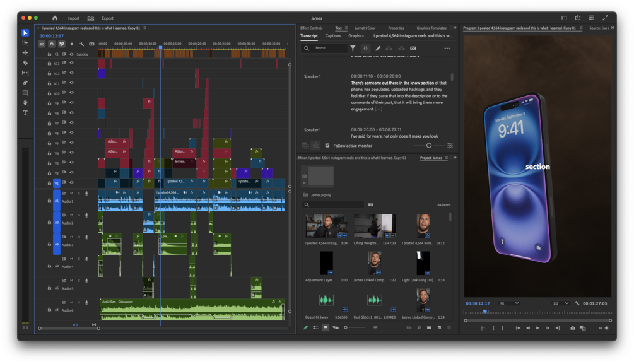This screenshot has width=634, height=364.
Task: Toggle insert sequences as nests button
Action: (42, 44)
